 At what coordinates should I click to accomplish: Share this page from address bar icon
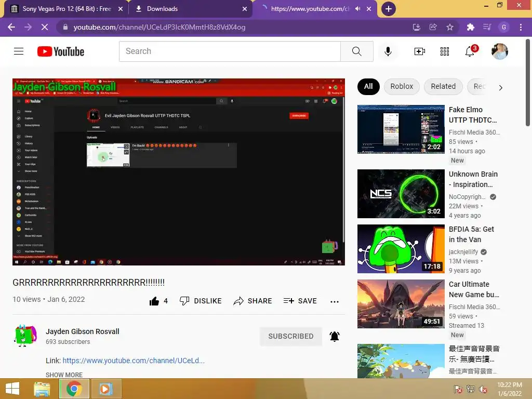pyautogui.click(x=433, y=27)
